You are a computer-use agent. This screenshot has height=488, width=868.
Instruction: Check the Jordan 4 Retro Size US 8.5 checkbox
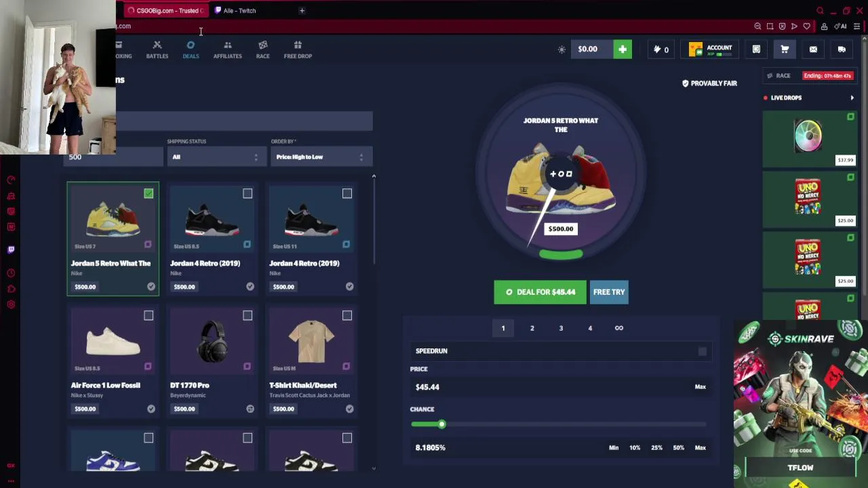click(248, 194)
